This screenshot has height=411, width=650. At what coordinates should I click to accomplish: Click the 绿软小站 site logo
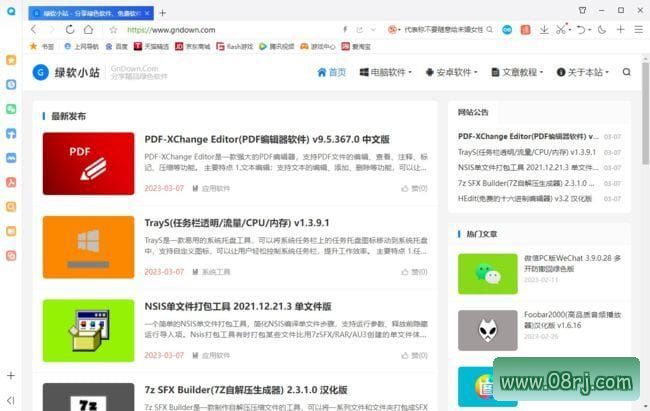[66, 72]
